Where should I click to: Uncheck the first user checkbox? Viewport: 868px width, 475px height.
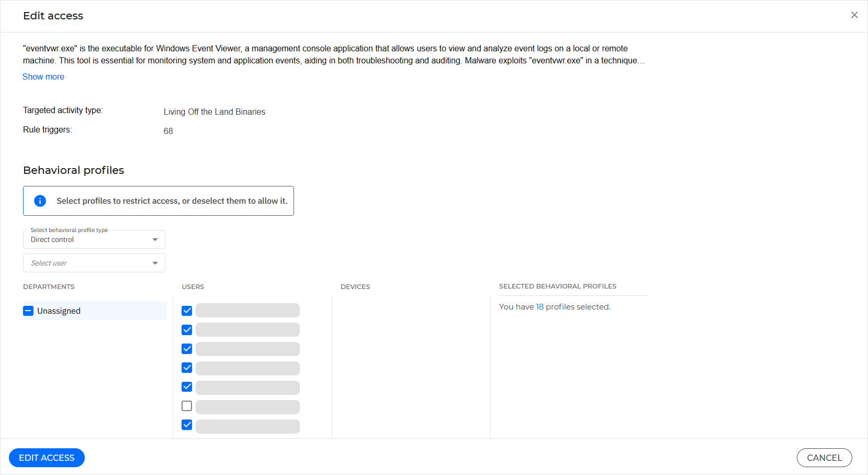pos(187,311)
